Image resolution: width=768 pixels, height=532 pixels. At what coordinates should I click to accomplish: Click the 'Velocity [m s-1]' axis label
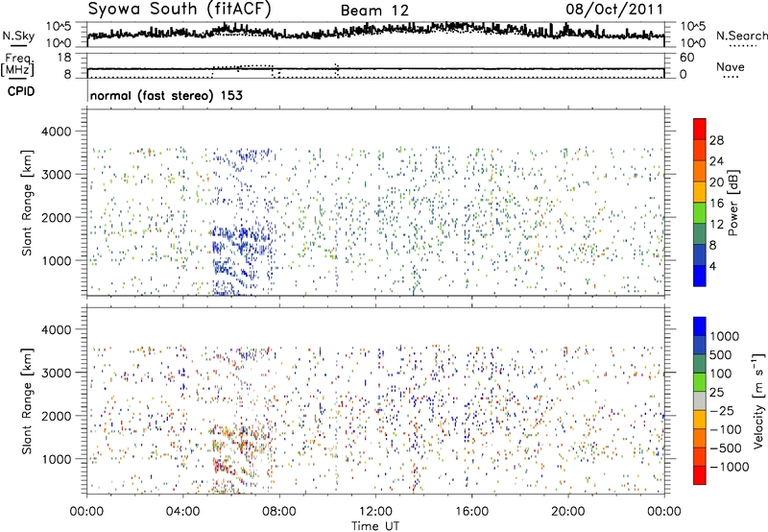pyautogui.click(x=758, y=400)
